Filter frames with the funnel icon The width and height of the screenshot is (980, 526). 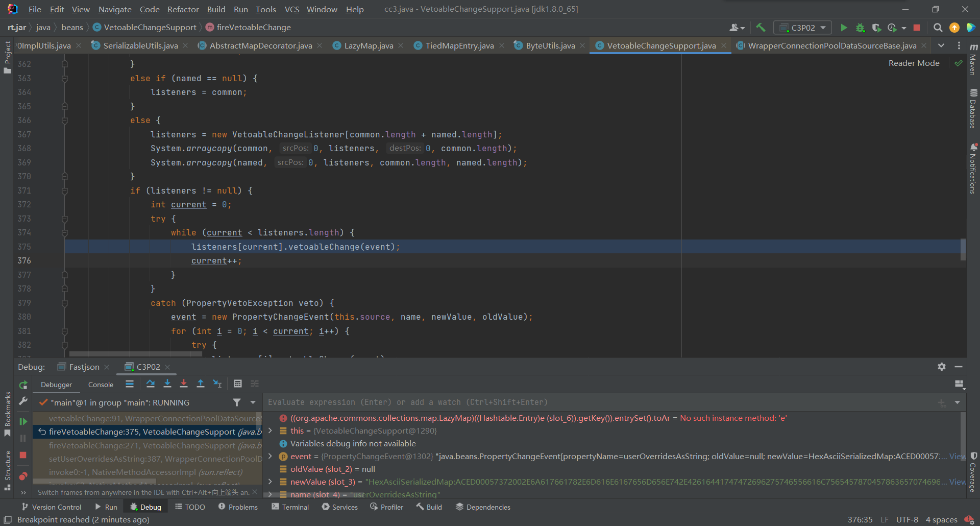pos(237,402)
